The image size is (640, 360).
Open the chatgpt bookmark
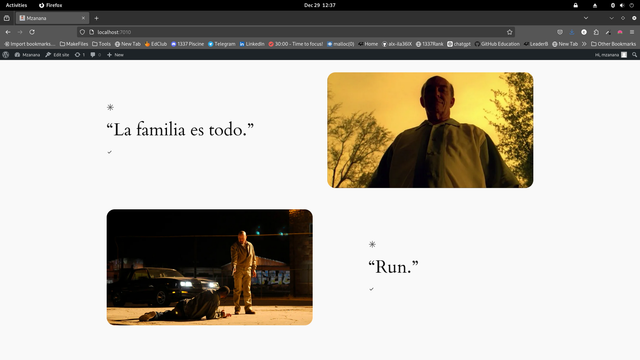(459, 44)
